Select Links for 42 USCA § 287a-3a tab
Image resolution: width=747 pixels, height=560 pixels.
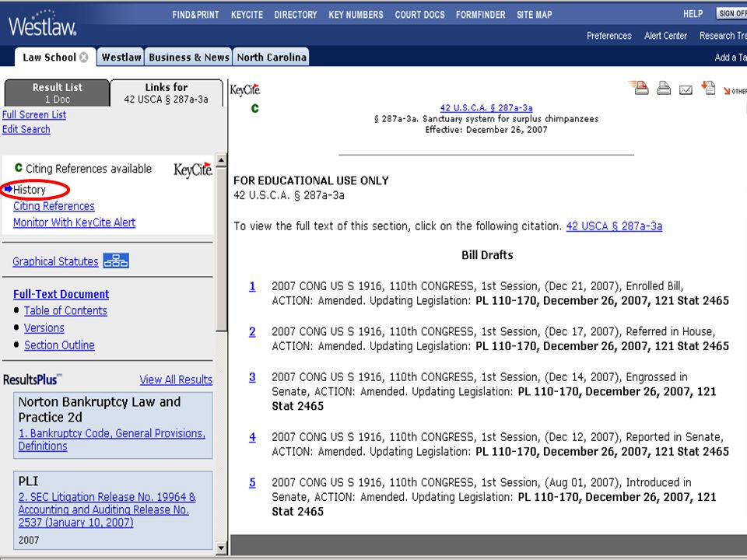(167, 93)
